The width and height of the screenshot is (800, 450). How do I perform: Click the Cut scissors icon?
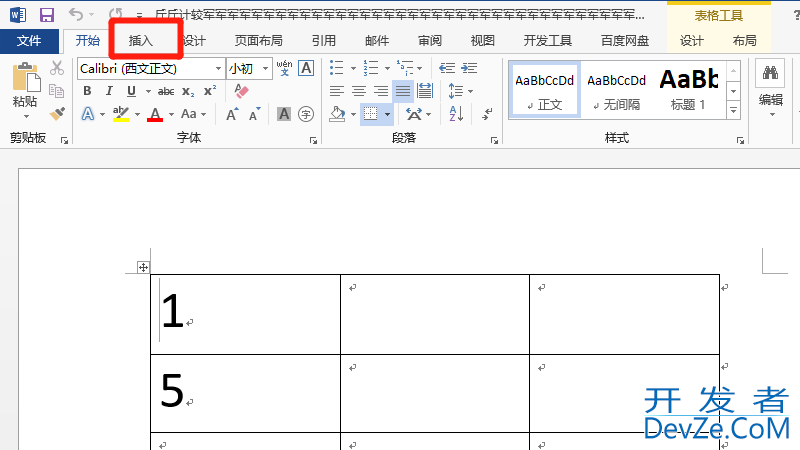point(57,68)
